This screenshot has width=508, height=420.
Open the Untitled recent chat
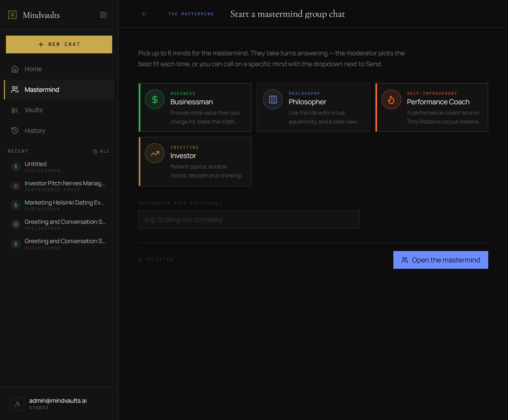(x=59, y=167)
